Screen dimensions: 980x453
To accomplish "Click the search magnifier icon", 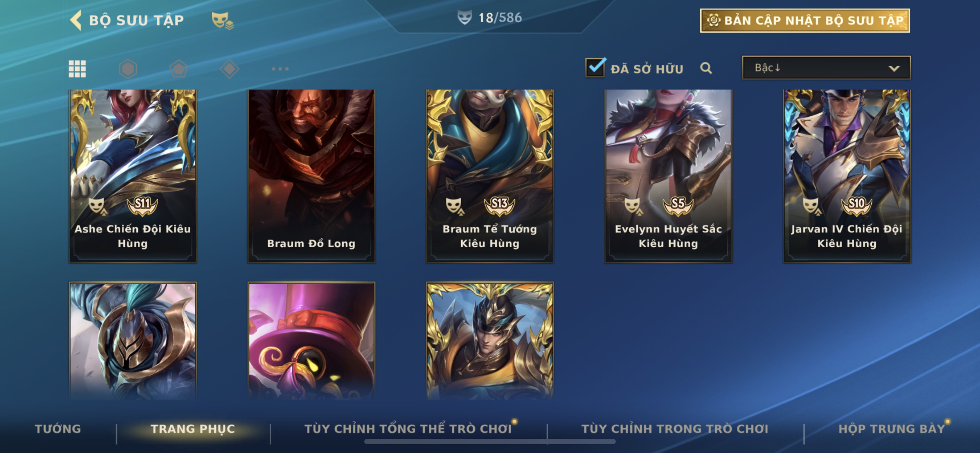I will click(706, 68).
